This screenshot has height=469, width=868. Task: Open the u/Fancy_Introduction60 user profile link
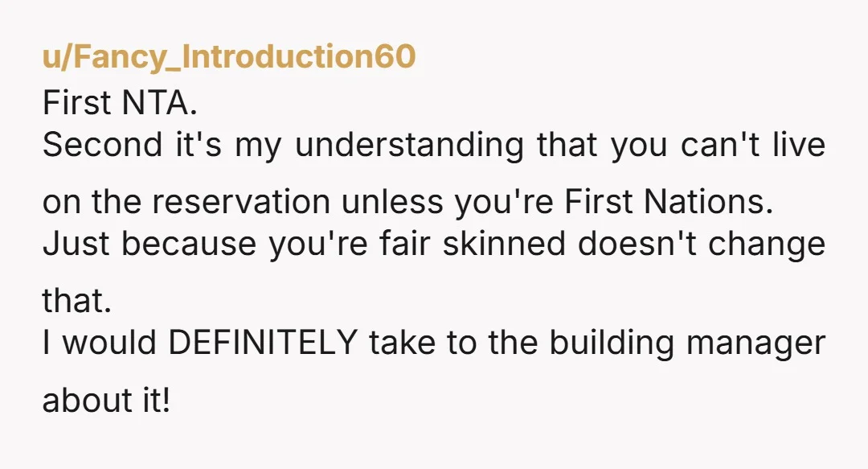228,57
